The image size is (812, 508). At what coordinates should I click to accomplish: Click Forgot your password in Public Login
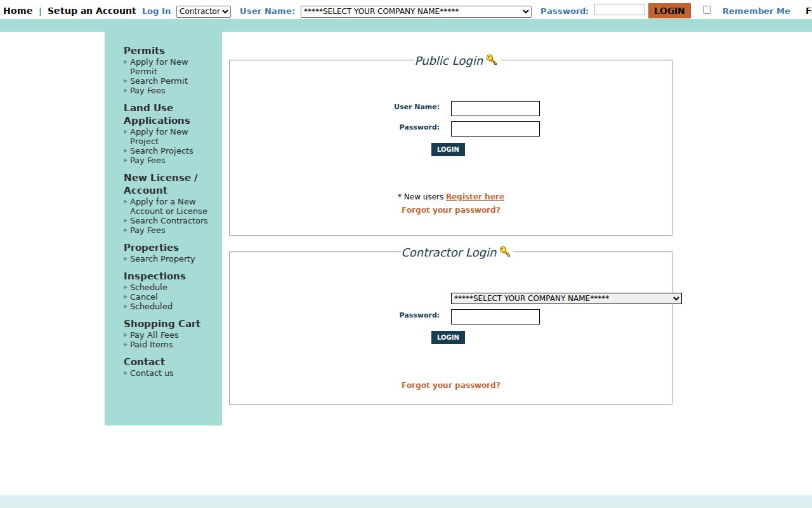tap(451, 210)
